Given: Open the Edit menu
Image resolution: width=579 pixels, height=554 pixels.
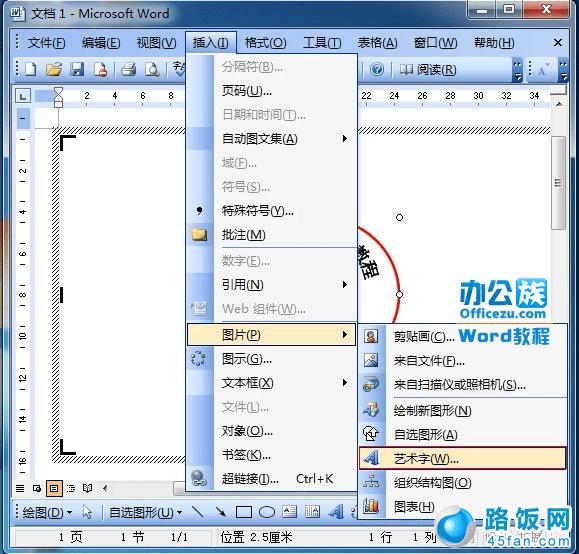Looking at the screenshot, I should (101, 43).
